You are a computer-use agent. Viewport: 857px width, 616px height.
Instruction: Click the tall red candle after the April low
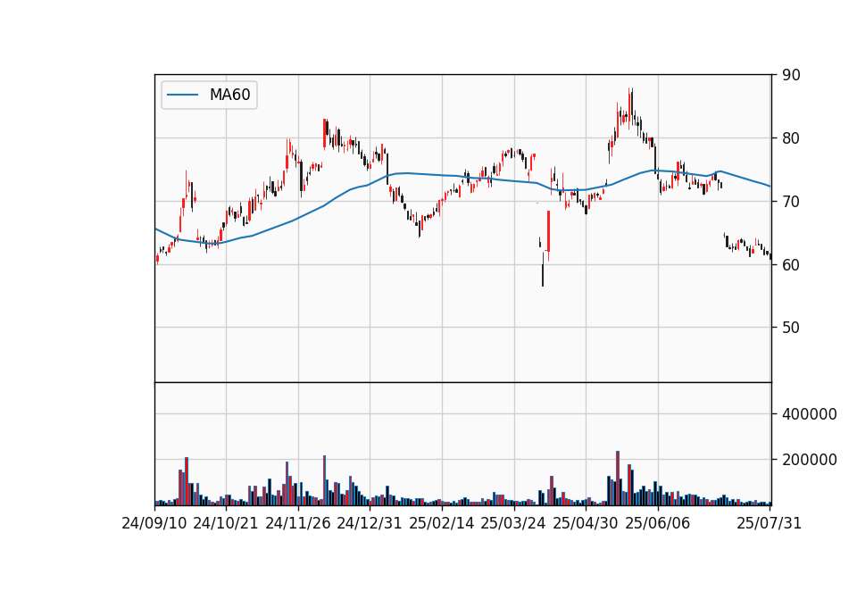(x=548, y=232)
